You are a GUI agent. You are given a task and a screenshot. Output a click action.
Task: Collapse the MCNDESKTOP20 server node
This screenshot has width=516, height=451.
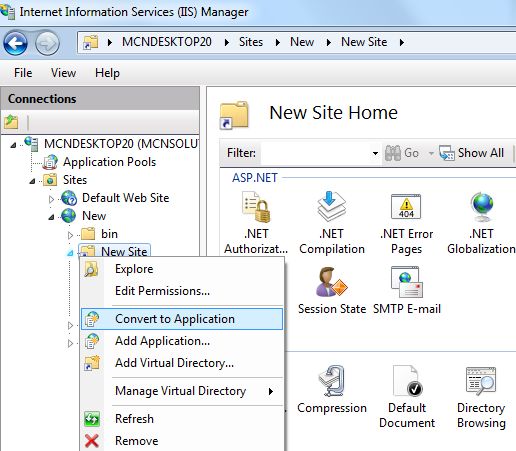point(13,145)
